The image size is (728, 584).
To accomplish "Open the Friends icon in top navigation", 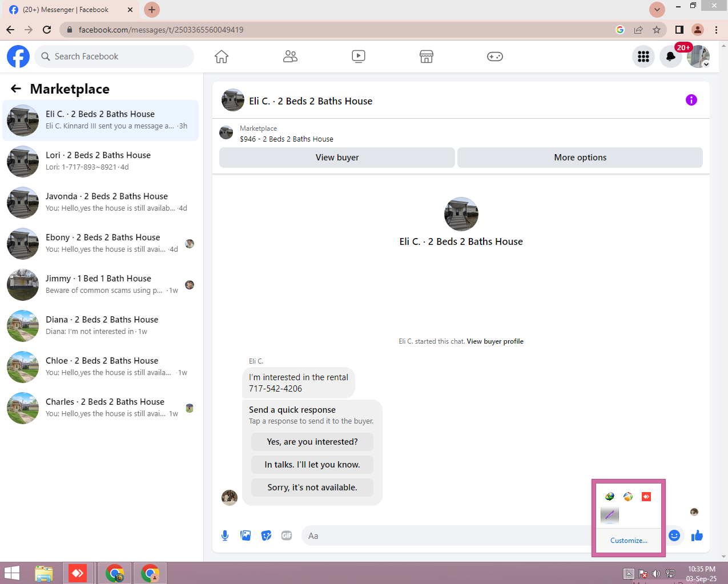I will 290,57.
